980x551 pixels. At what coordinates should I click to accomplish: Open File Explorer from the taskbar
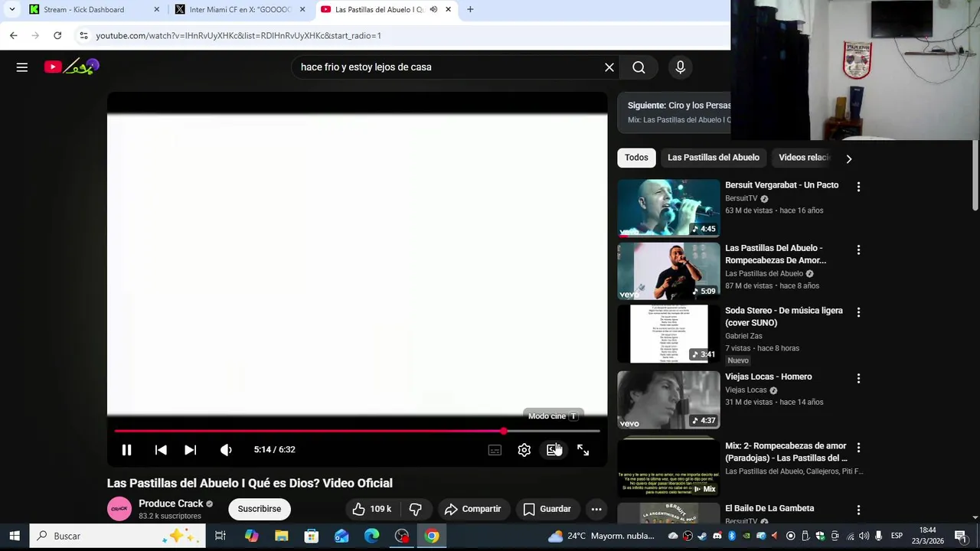tap(281, 536)
